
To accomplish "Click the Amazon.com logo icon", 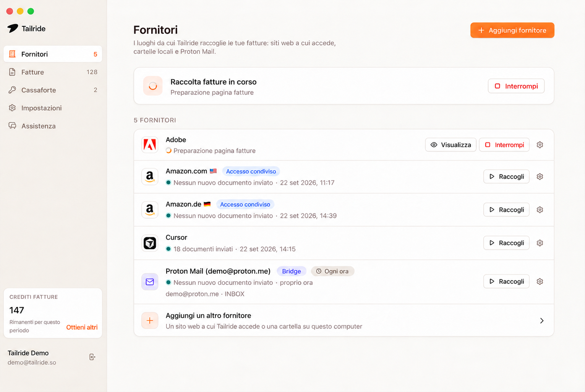I will 150,176.
